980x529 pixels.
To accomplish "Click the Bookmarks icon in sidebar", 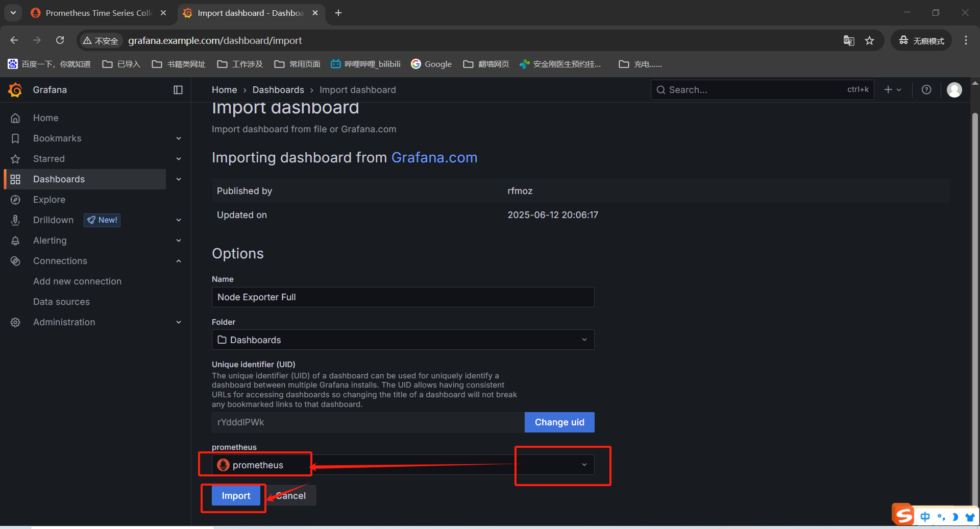I will click(x=15, y=138).
